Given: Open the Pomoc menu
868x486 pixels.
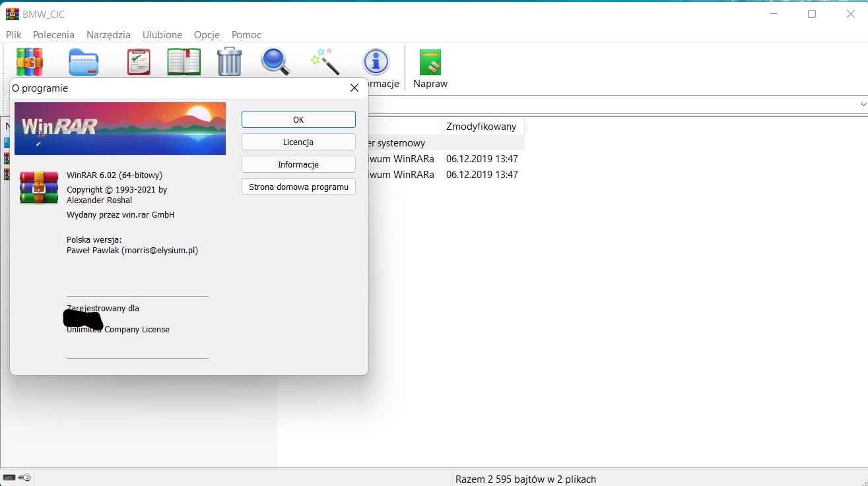Looking at the screenshot, I should [x=246, y=35].
